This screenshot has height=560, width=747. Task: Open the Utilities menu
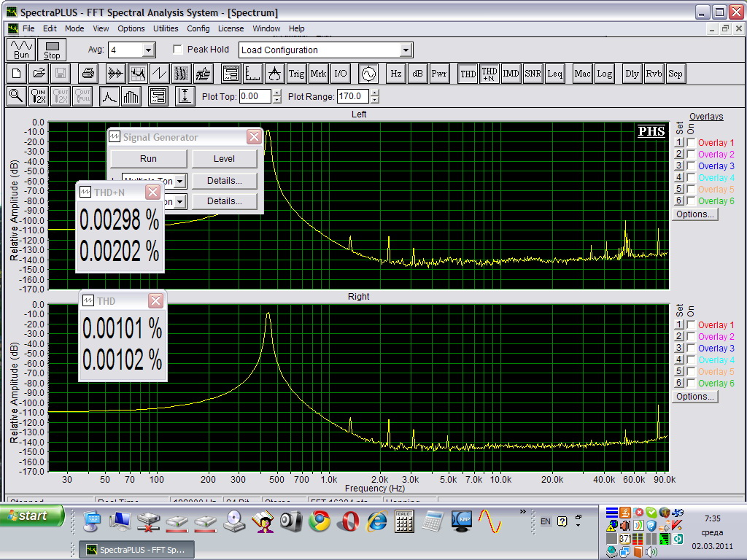click(166, 28)
